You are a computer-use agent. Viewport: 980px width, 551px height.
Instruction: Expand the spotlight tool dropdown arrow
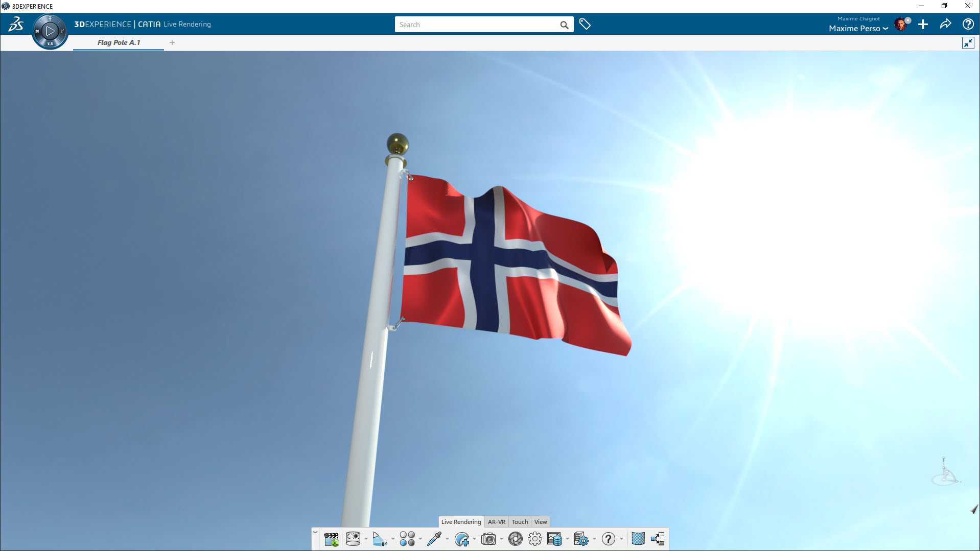click(x=393, y=539)
